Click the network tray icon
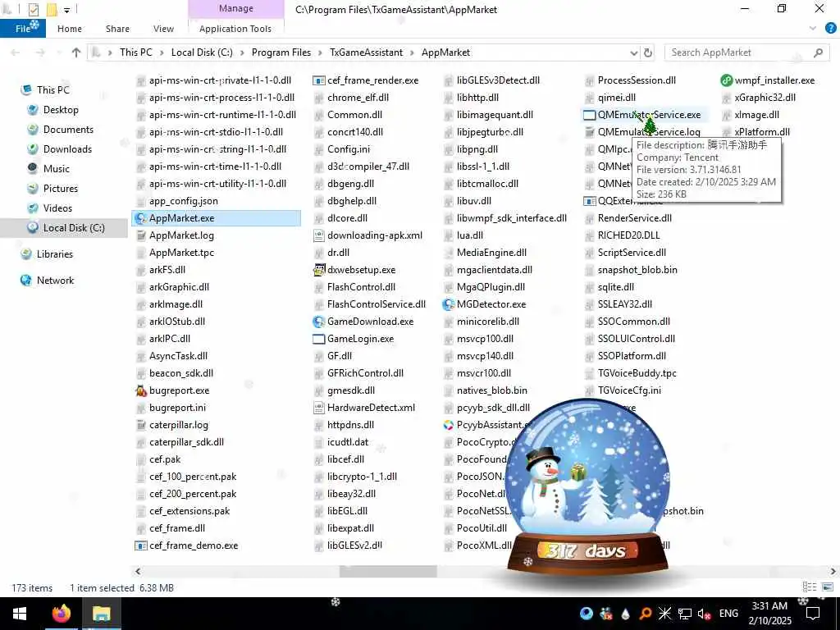840x630 pixels. click(684, 614)
